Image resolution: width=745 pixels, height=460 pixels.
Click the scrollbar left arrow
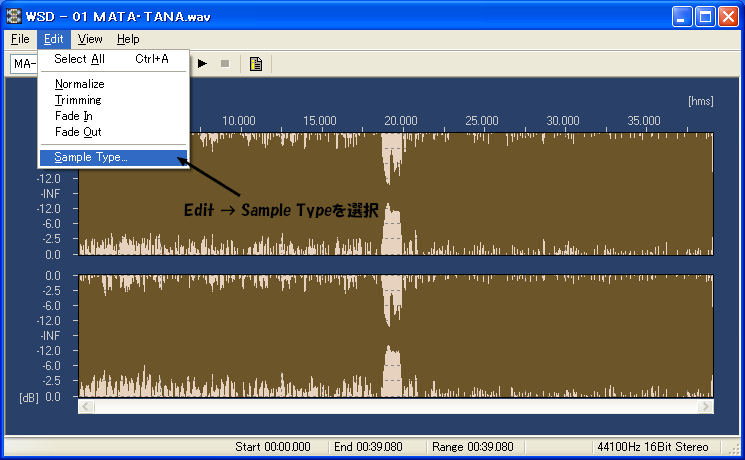[86, 406]
